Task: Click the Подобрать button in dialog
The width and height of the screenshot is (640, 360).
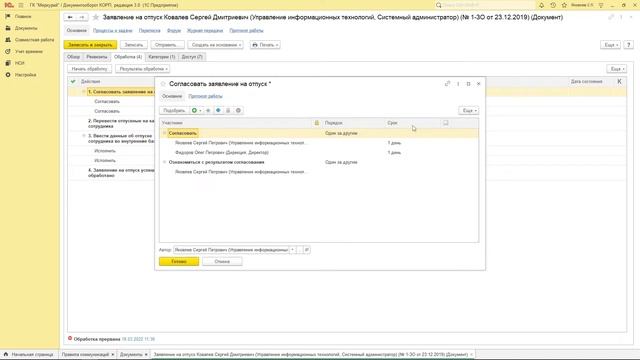Action: (174, 111)
